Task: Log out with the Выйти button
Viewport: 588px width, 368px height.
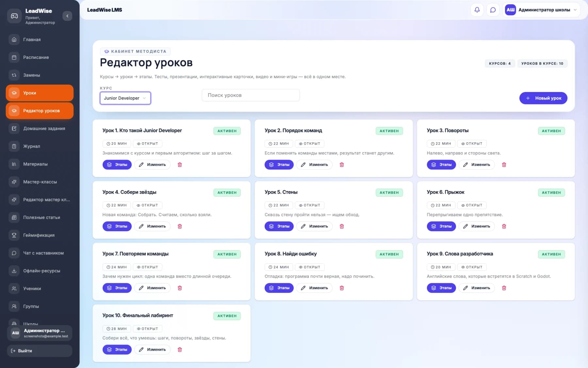Action: (x=40, y=351)
